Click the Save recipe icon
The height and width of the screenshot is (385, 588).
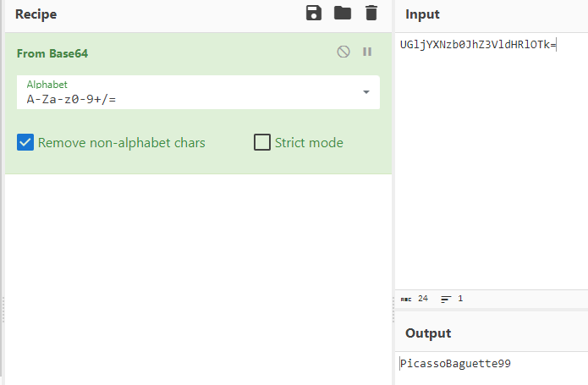314,13
